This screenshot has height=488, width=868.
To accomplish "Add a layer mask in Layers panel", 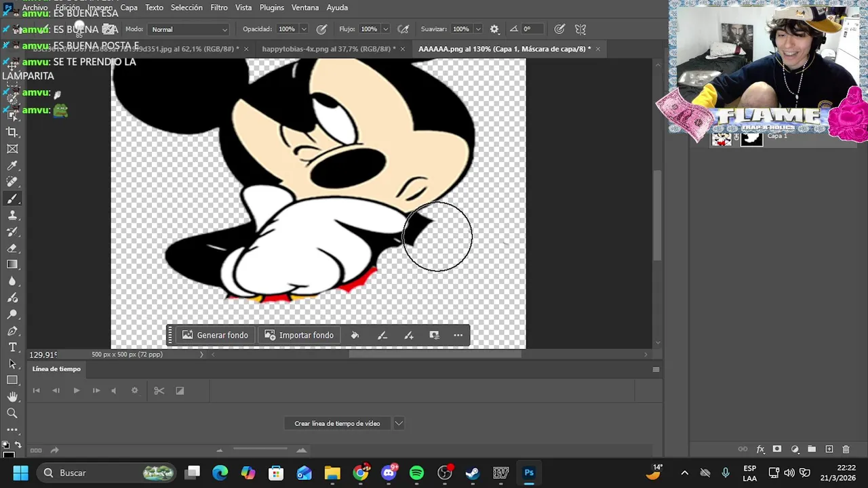I will (777, 449).
